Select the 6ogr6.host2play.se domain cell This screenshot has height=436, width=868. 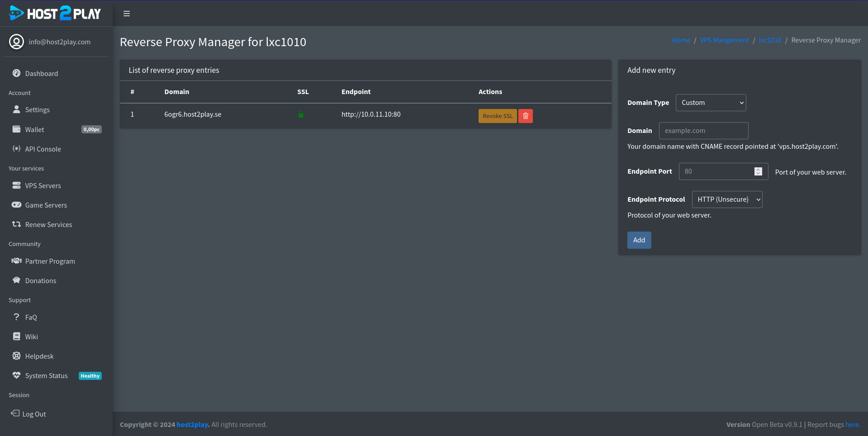point(193,114)
